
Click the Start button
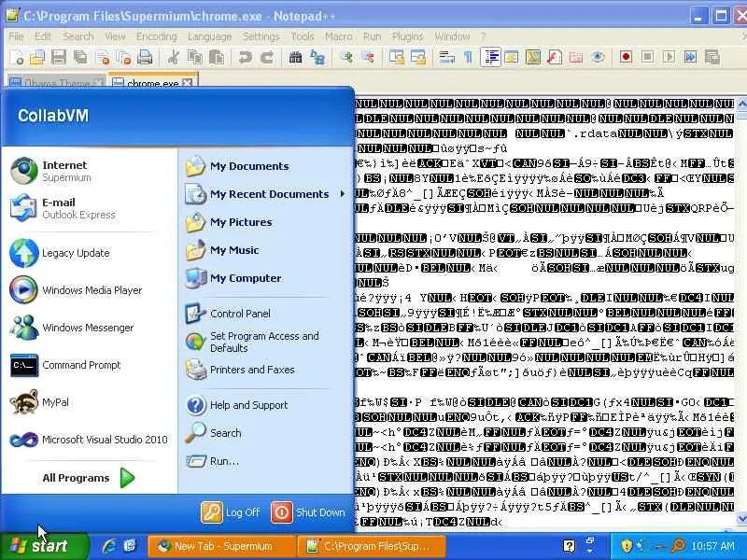coord(43,546)
